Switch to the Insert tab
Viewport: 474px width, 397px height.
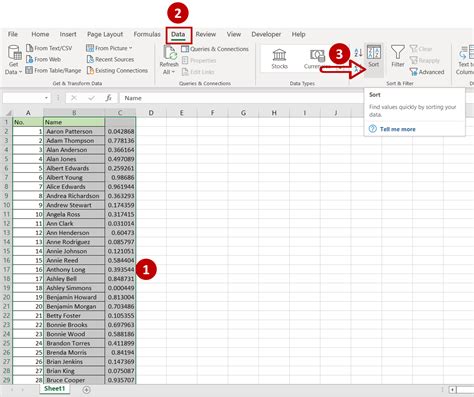(x=68, y=34)
